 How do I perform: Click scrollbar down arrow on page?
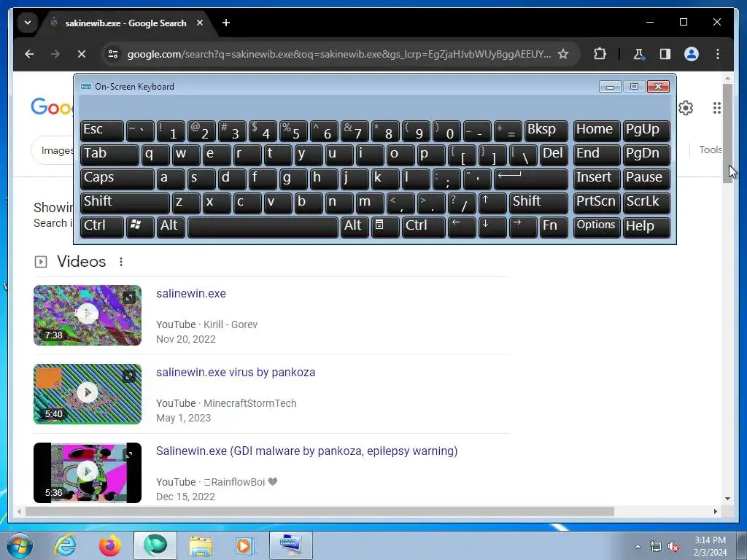click(x=727, y=499)
